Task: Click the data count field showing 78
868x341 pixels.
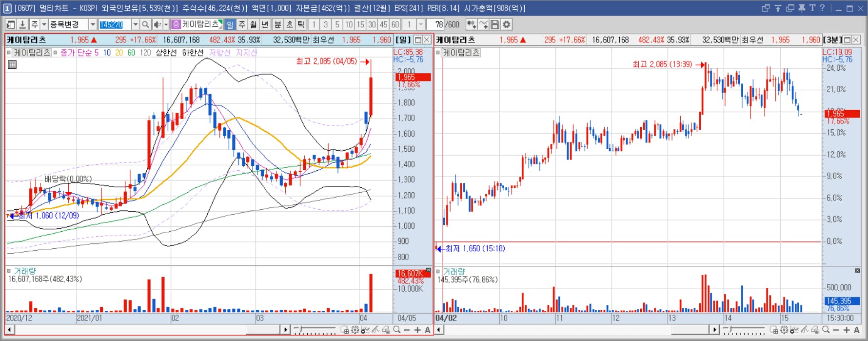Action: pos(435,24)
